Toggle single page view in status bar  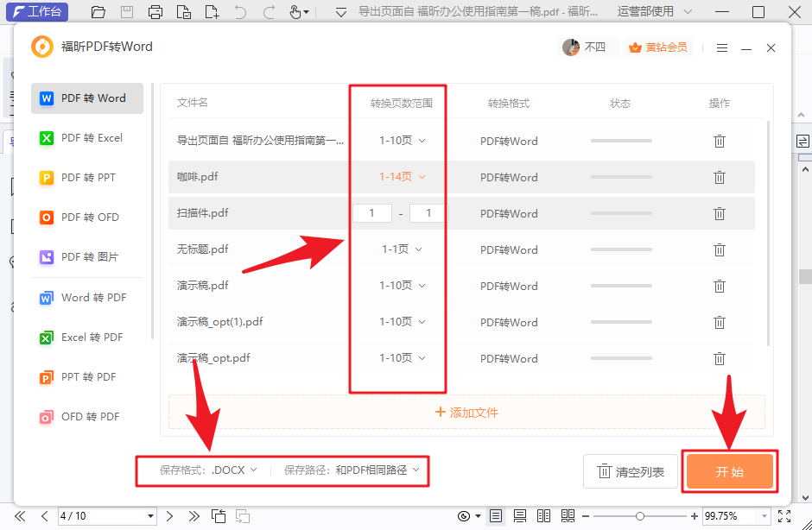click(495, 515)
